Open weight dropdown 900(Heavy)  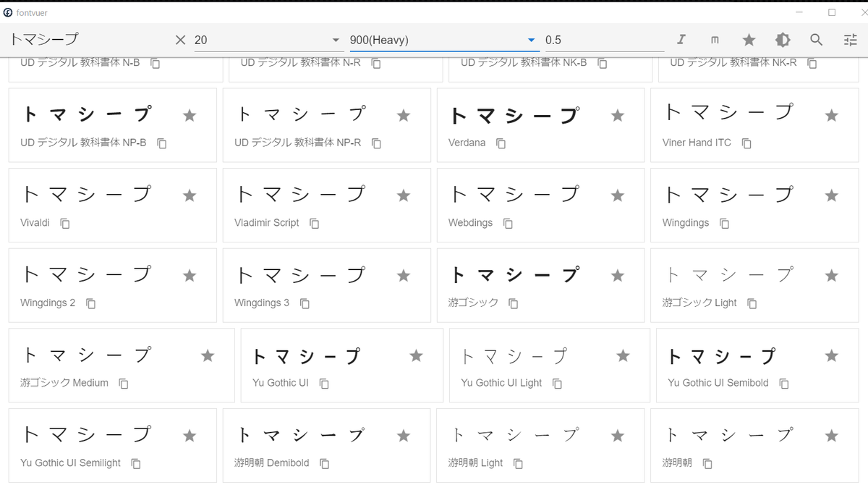[x=443, y=40]
